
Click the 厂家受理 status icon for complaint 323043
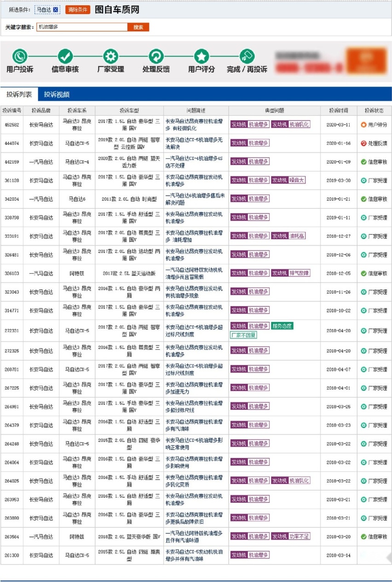363,292
